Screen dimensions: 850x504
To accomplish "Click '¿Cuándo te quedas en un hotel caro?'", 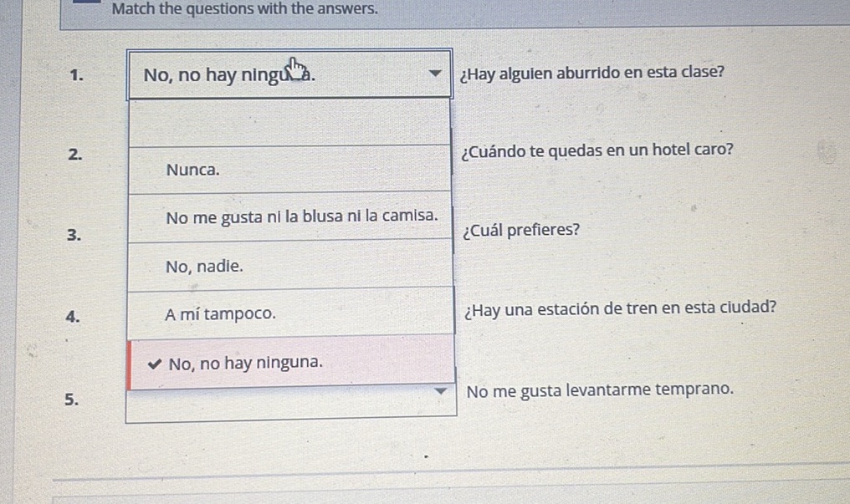I will (x=596, y=150).
